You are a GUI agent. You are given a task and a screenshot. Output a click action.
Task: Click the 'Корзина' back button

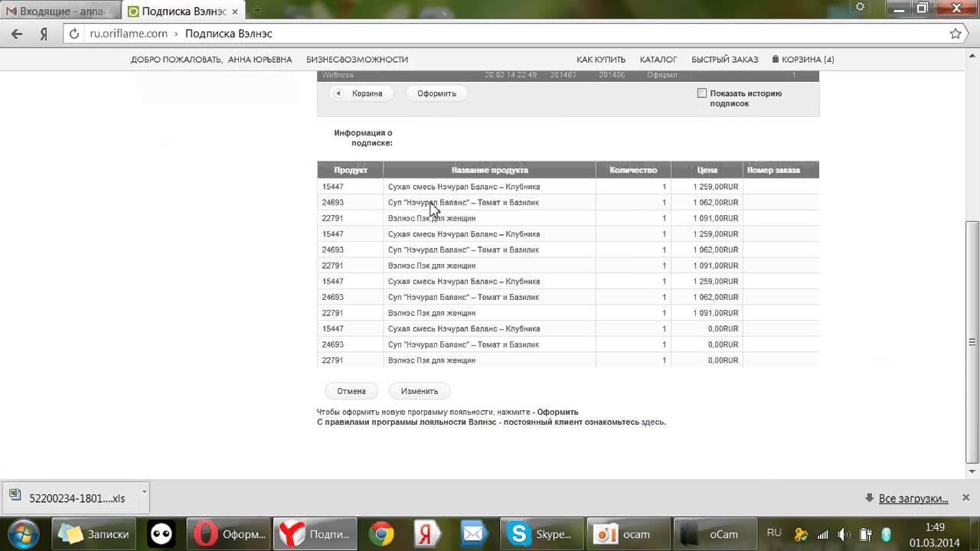(x=360, y=93)
